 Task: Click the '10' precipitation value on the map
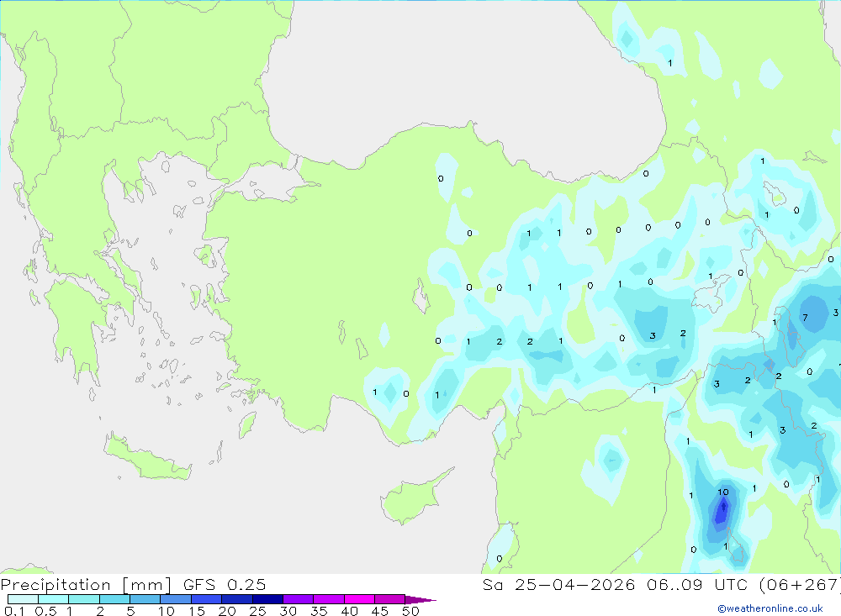click(723, 492)
